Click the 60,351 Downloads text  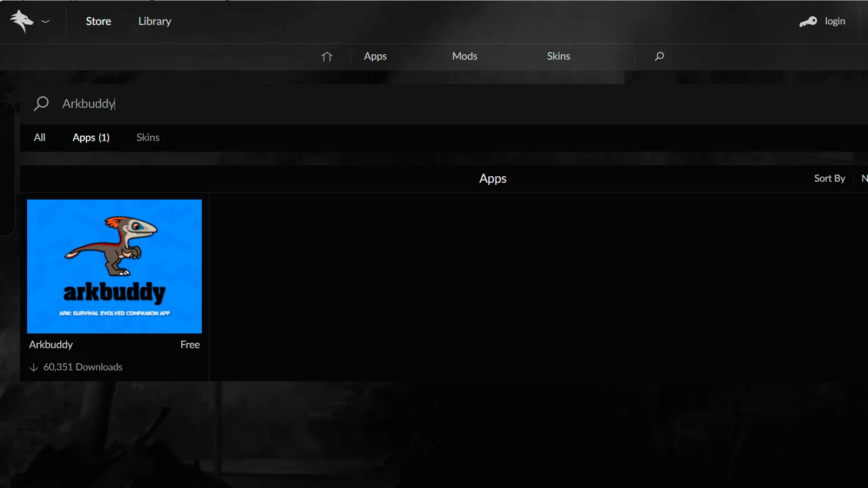tap(83, 367)
